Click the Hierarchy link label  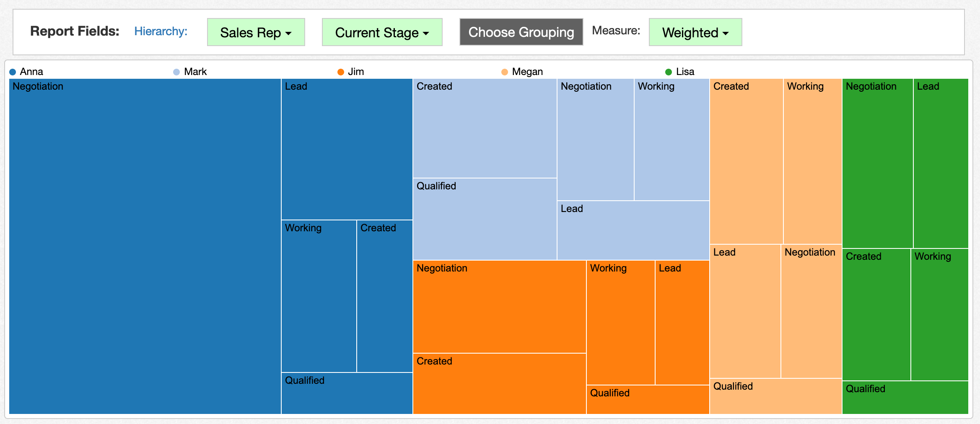[161, 31]
